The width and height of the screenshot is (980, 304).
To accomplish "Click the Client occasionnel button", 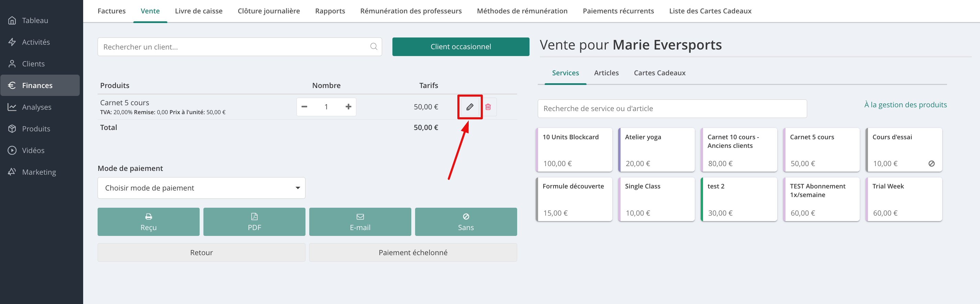I will 460,46.
